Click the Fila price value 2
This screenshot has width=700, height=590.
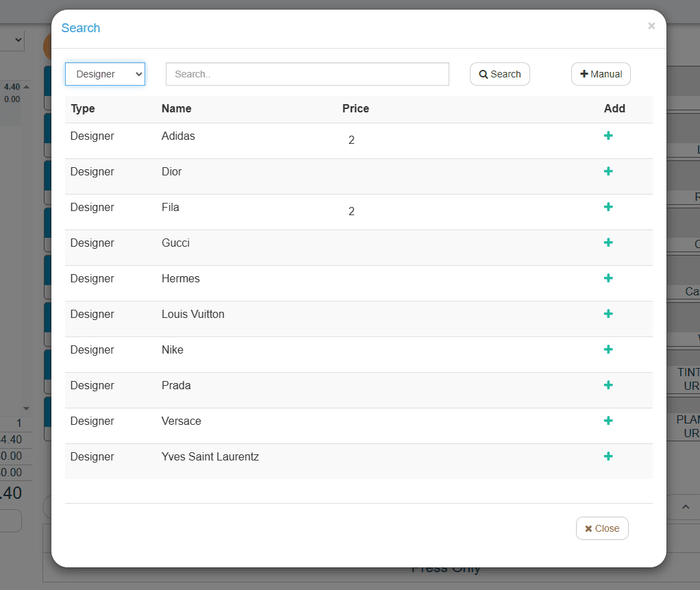tap(351, 211)
